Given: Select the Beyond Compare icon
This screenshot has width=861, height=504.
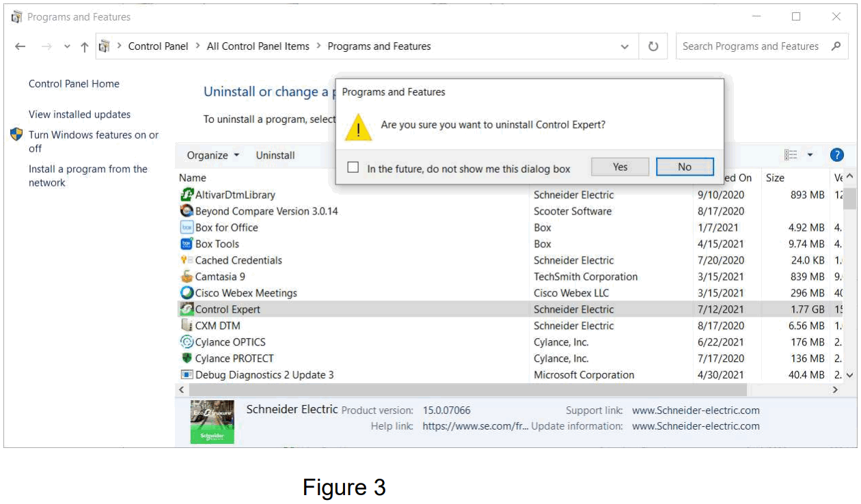Looking at the screenshot, I should [185, 211].
